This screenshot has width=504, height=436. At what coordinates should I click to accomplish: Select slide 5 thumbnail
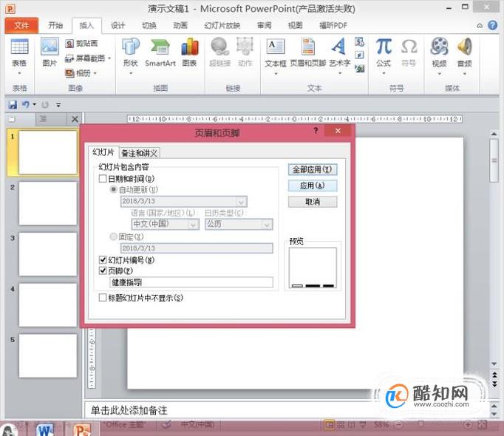coord(47,355)
